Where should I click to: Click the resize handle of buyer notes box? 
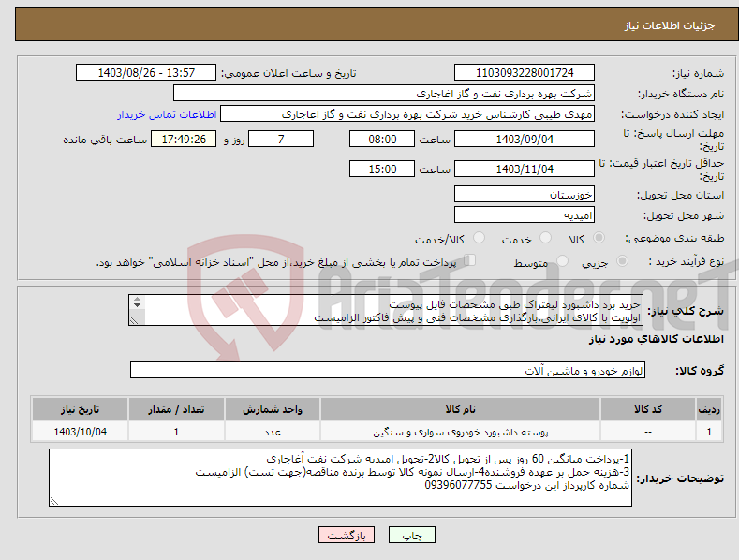[54, 502]
